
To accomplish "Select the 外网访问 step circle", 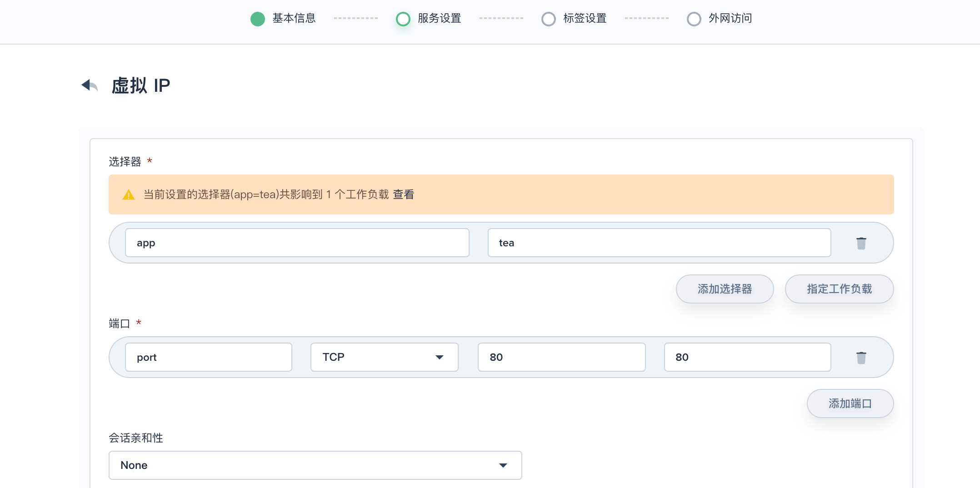I will pyautogui.click(x=694, y=19).
